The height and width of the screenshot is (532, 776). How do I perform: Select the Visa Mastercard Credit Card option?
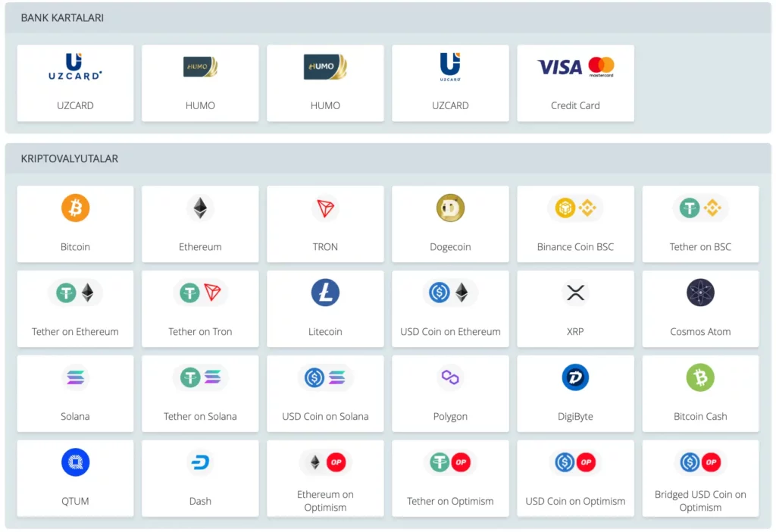click(575, 83)
